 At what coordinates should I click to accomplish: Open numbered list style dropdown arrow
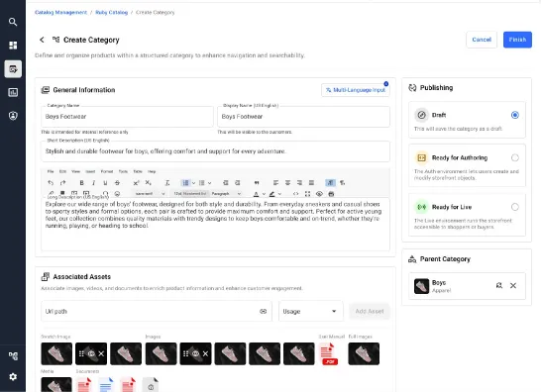pyautogui.click(x=193, y=183)
